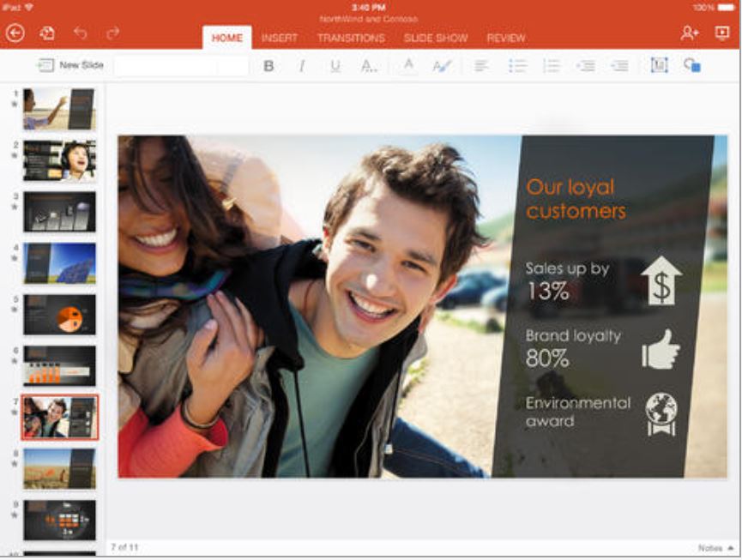Open the TRANSITIONS tab
This screenshot has width=742, height=560.
click(x=351, y=38)
